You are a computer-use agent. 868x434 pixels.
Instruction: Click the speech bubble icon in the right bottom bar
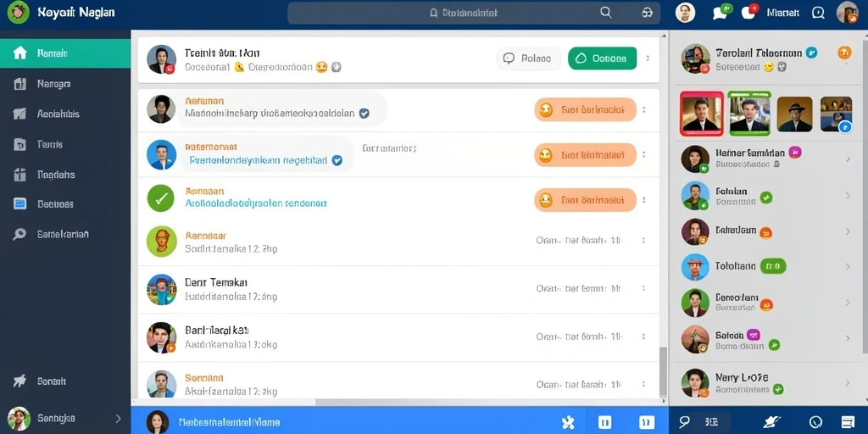tap(684, 422)
